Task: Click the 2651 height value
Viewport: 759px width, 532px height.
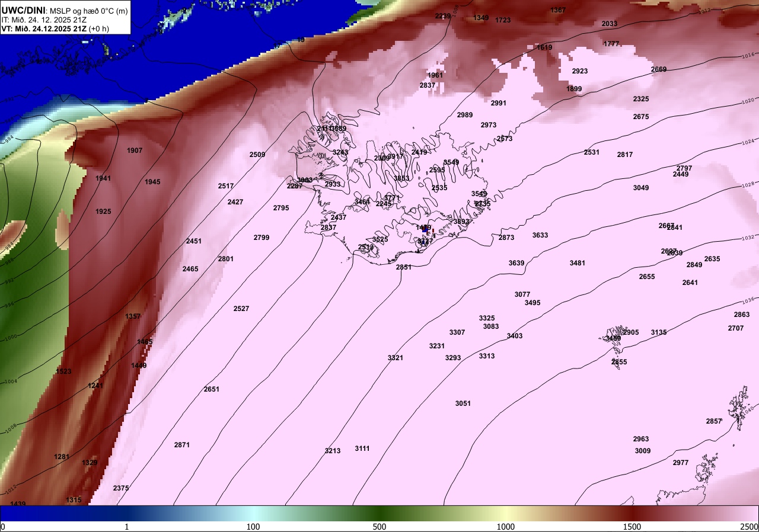Action: pyautogui.click(x=212, y=389)
